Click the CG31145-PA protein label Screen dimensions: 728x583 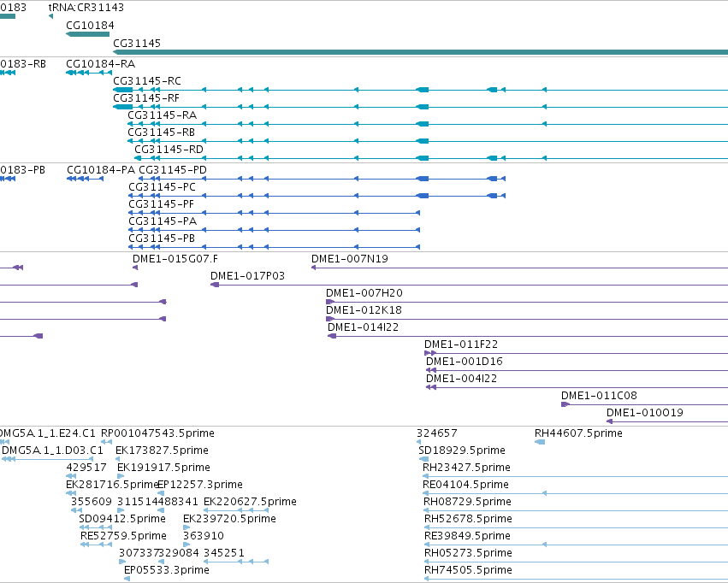point(163,221)
